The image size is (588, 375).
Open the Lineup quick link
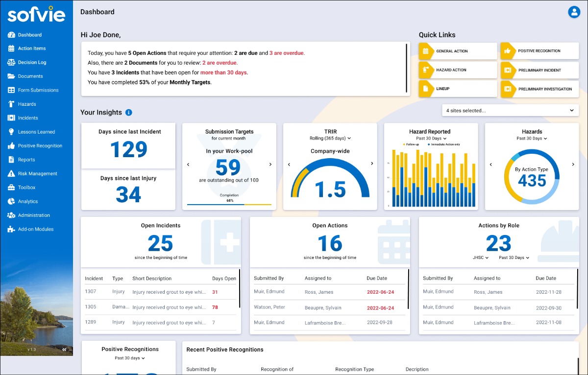pyautogui.click(x=458, y=89)
